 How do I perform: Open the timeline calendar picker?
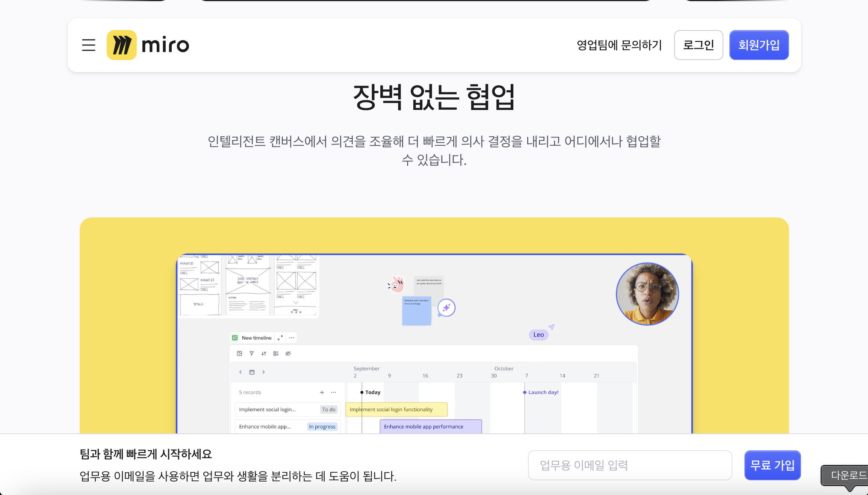tap(252, 372)
